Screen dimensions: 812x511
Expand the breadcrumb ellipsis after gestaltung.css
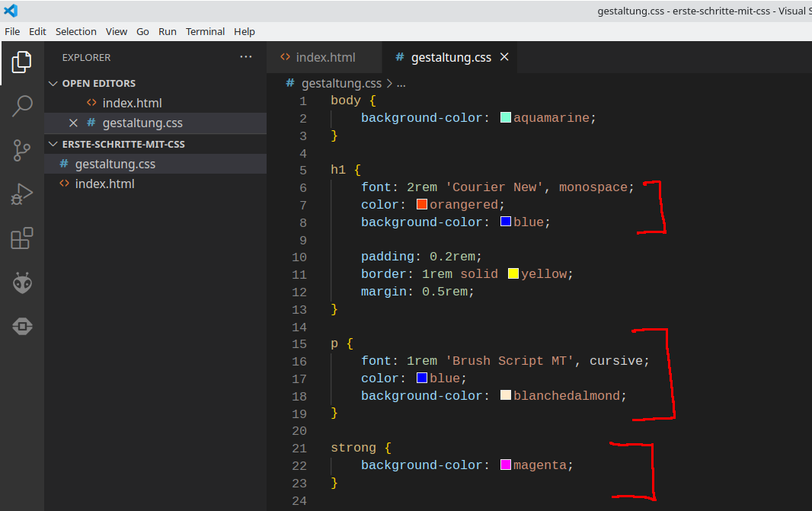[401, 83]
